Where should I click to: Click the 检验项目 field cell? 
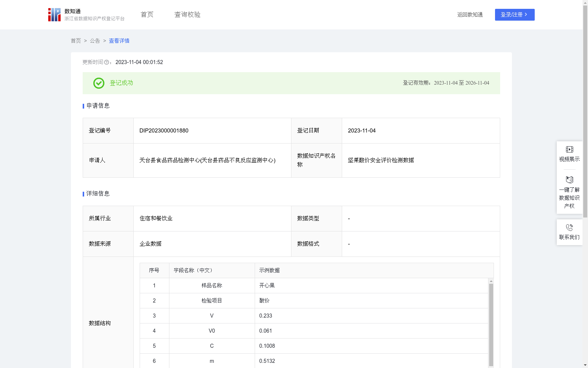pos(212,301)
